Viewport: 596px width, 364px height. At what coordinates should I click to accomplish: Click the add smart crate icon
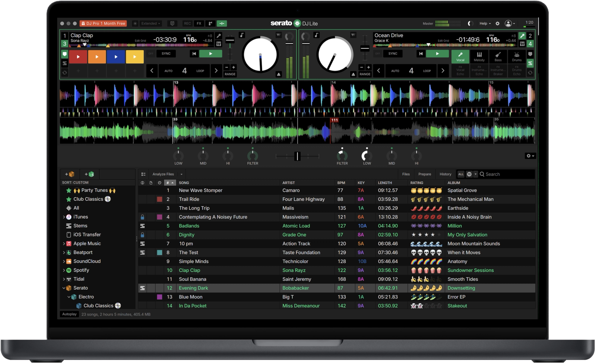tap(89, 174)
